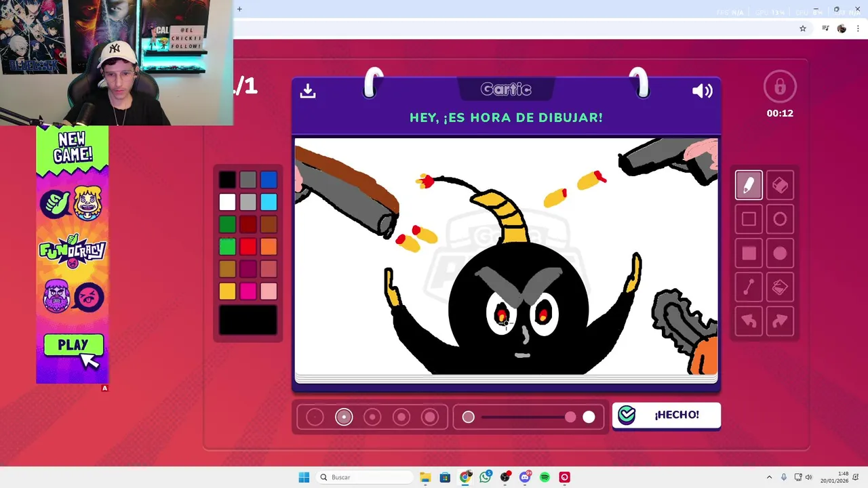
Task: Select the second brush thickness
Action: [x=344, y=417]
